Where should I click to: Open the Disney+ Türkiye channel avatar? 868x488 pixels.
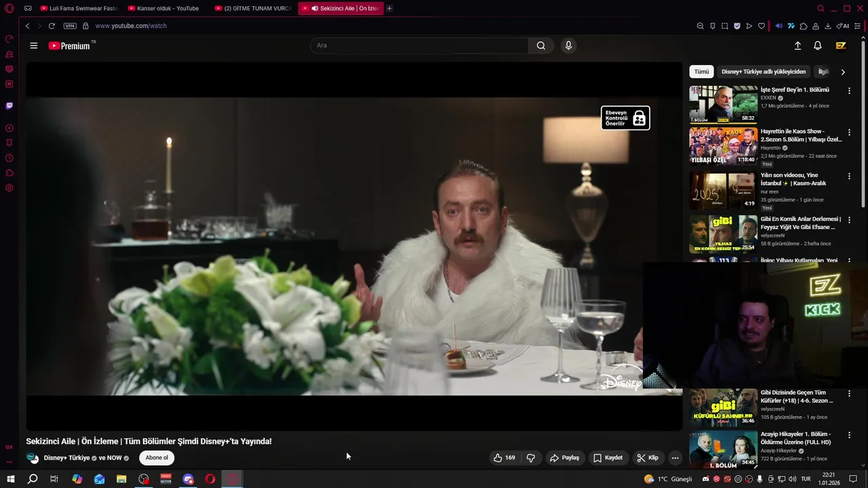click(x=33, y=457)
